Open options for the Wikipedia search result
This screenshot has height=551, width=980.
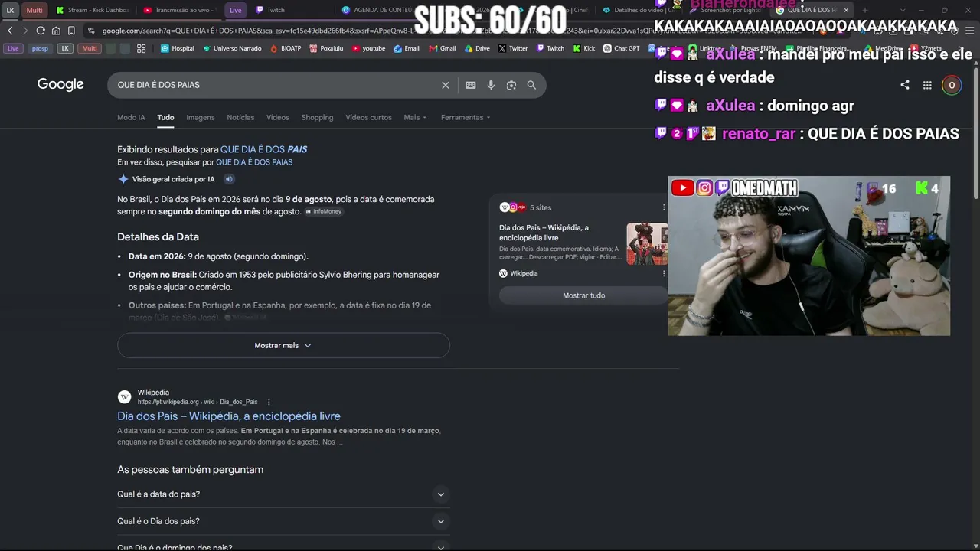pos(269,402)
